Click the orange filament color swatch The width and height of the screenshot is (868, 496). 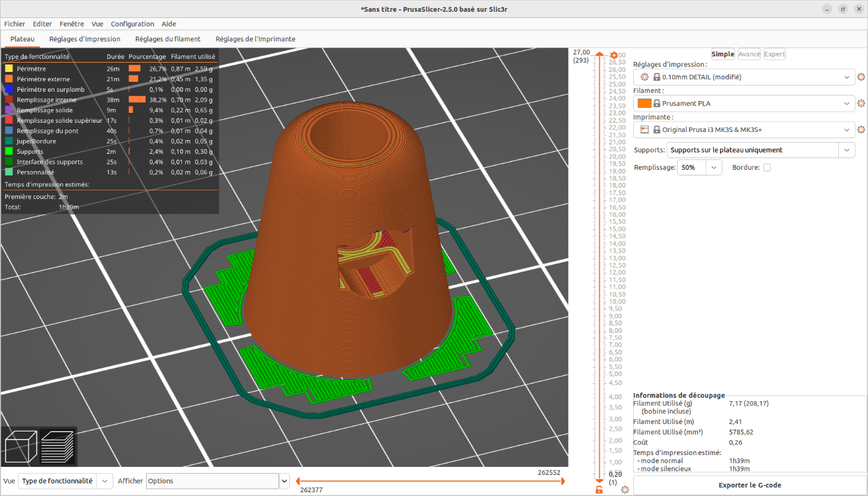644,104
